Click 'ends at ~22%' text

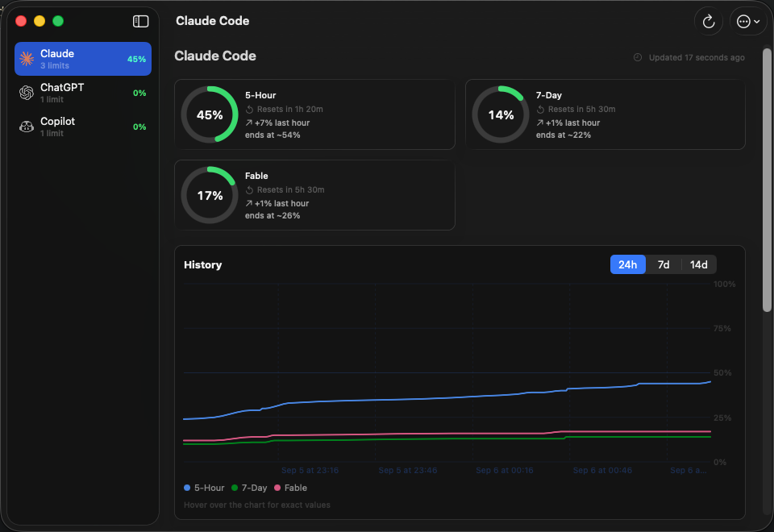[x=564, y=135]
